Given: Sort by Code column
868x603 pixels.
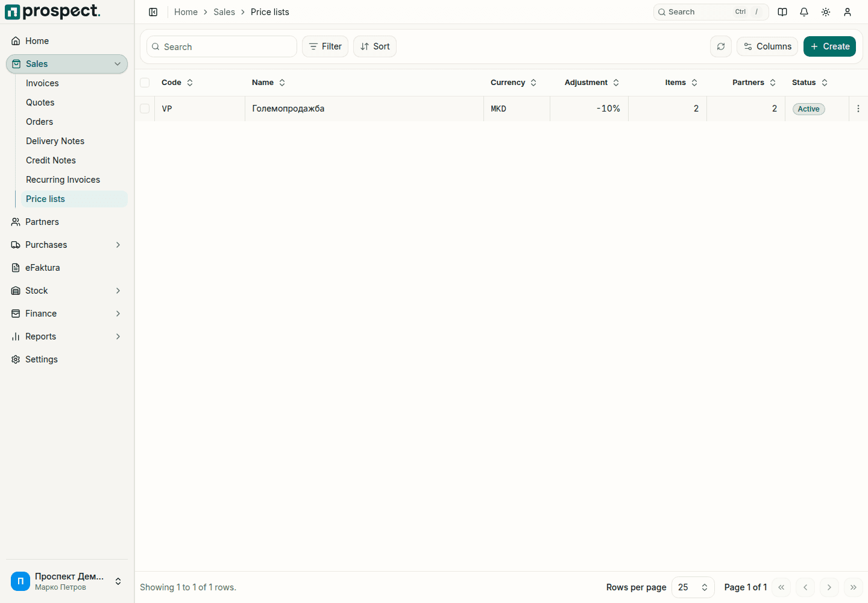Looking at the screenshot, I should tap(177, 83).
